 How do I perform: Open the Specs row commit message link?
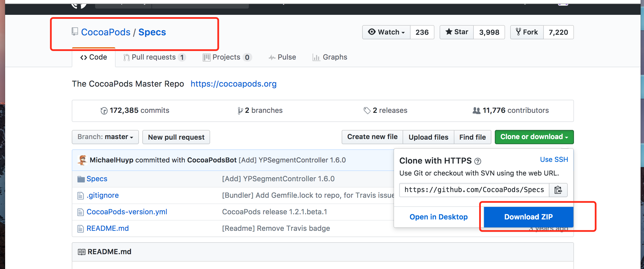click(x=278, y=179)
